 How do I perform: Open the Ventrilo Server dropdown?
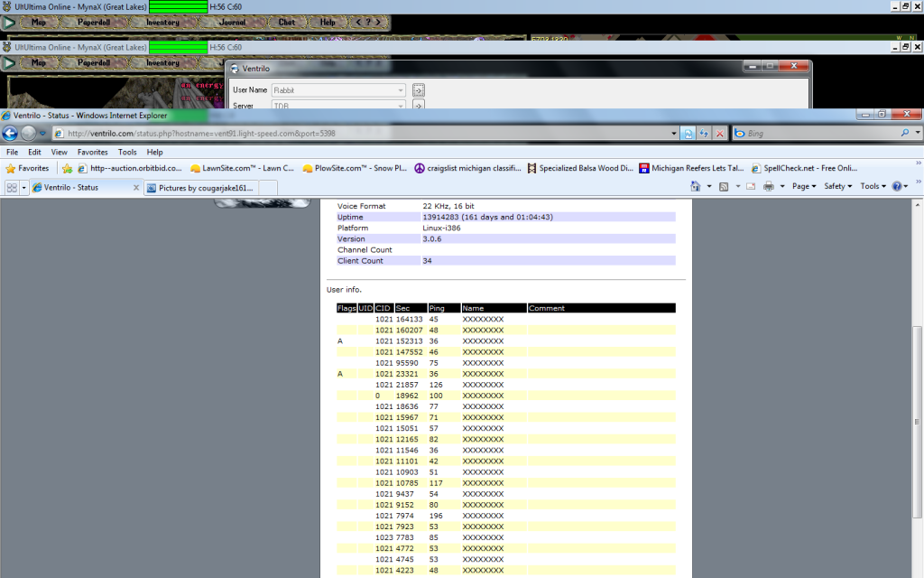click(x=401, y=105)
